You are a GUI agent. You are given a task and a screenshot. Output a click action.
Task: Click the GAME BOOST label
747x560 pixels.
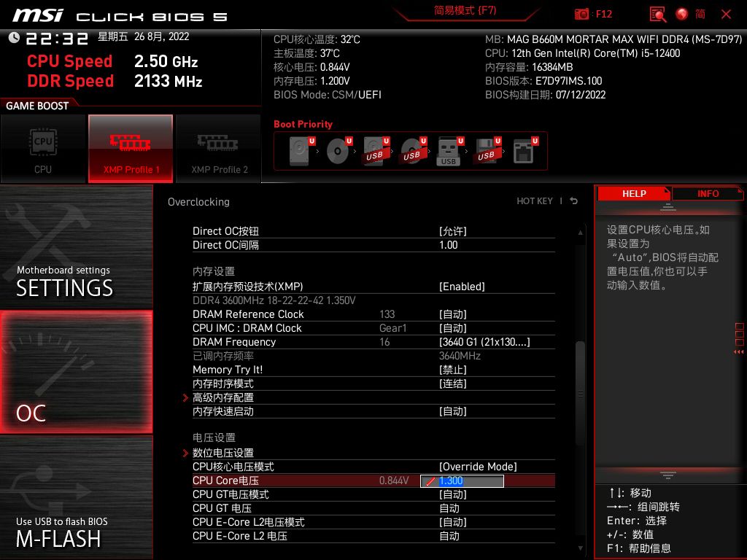[37, 106]
